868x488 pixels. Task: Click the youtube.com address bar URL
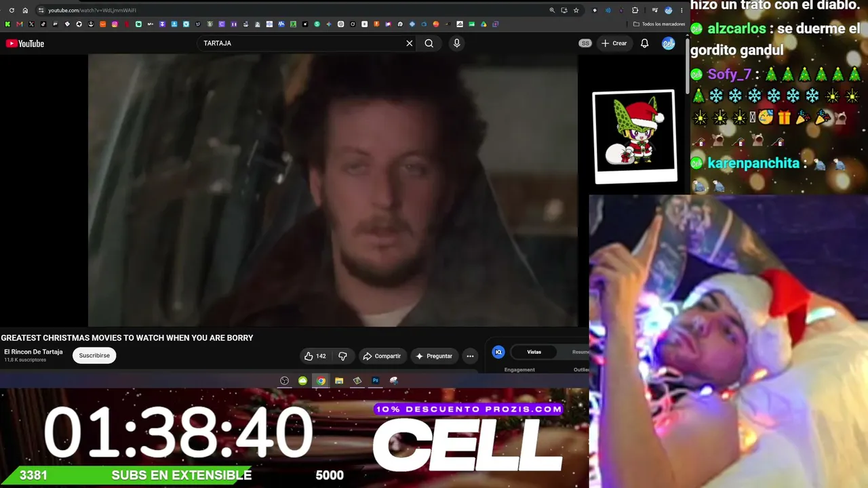[x=92, y=10]
